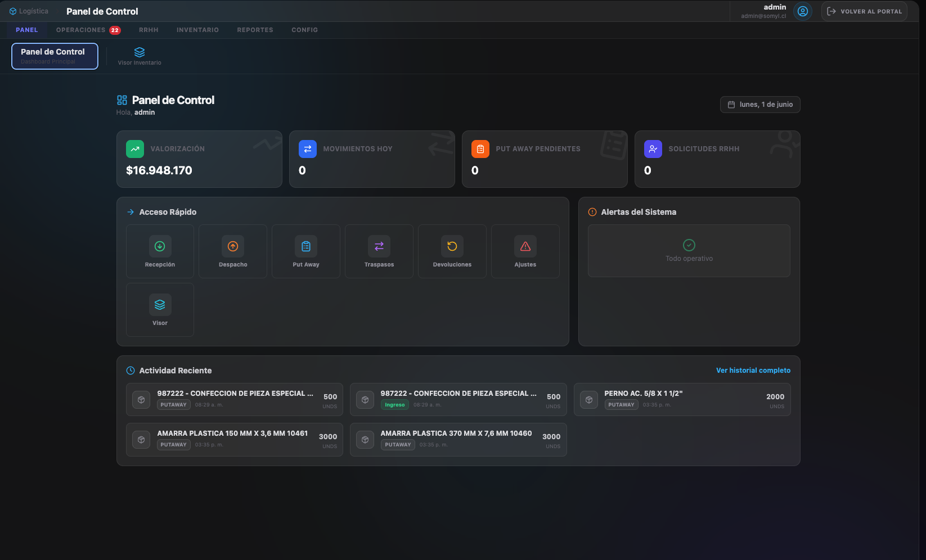Viewport: 926px width, 560px height.
Task: Open the Despacho quick access icon
Action: 233,246
